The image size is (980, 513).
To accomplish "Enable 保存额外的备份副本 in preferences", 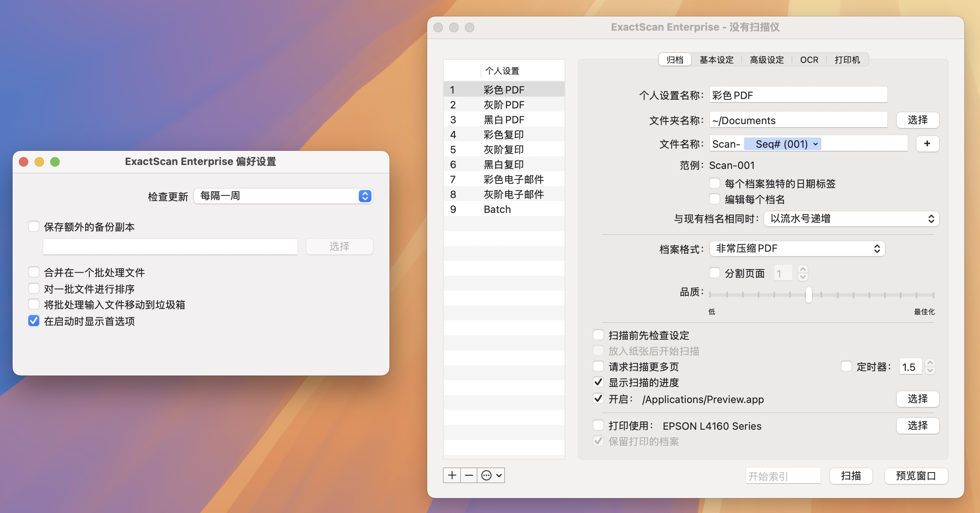I will click(x=33, y=226).
